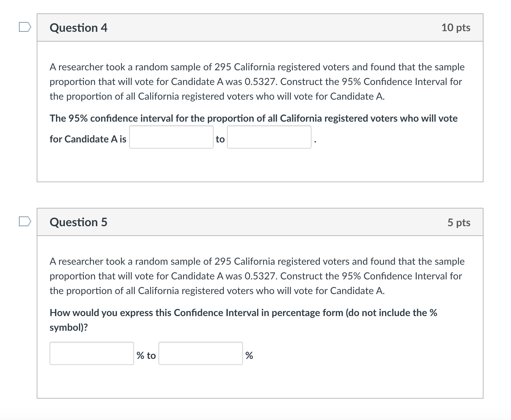Toggle the review marker for the confidence interval question
This screenshot has height=420, width=511.
point(25,28)
